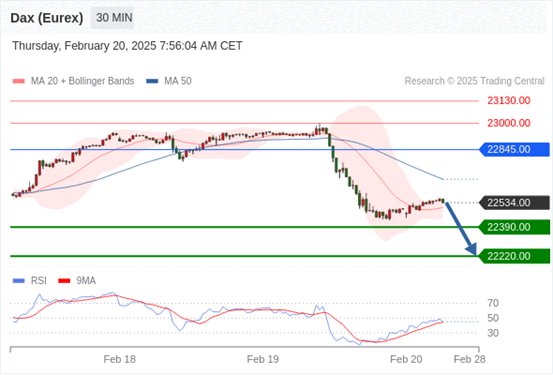This screenshot has height=375, width=553.
Task: Click the 23130.00 resistance label
Action: (509, 101)
